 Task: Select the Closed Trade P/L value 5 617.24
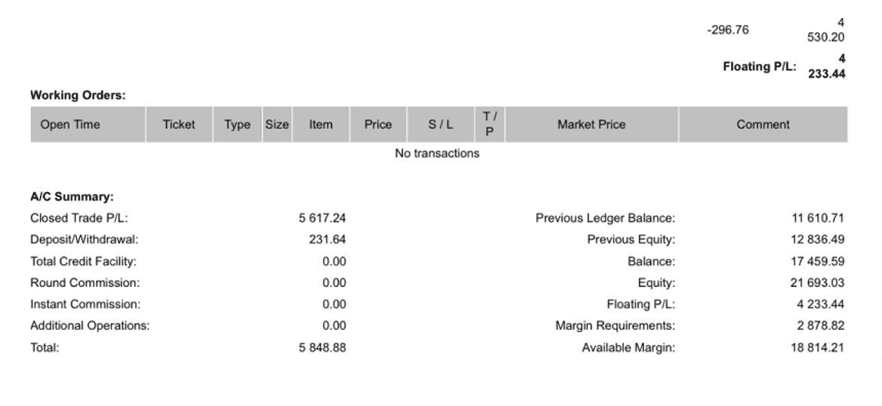click(322, 217)
